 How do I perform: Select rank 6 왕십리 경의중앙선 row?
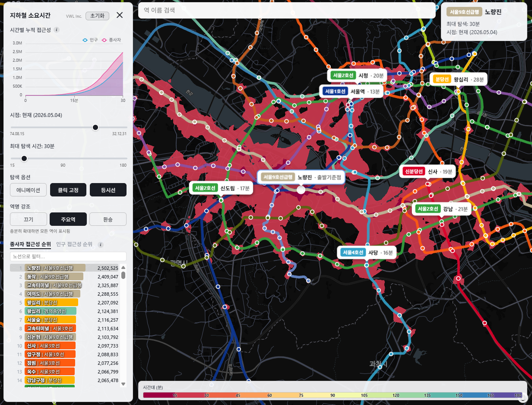pyautogui.click(x=65, y=311)
